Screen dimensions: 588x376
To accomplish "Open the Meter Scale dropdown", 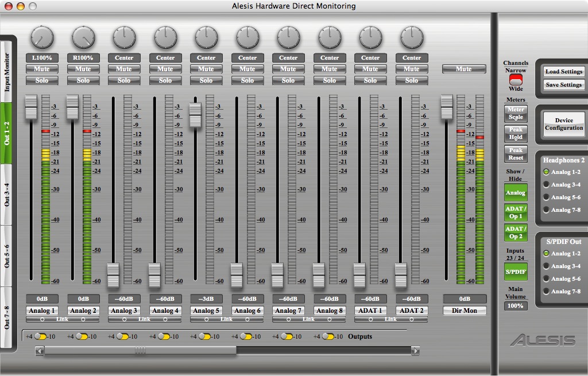I will [x=516, y=113].
